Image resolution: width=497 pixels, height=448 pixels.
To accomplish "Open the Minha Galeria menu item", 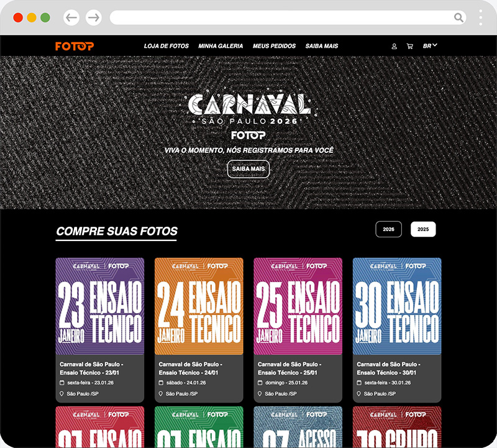I will (221, 46).
